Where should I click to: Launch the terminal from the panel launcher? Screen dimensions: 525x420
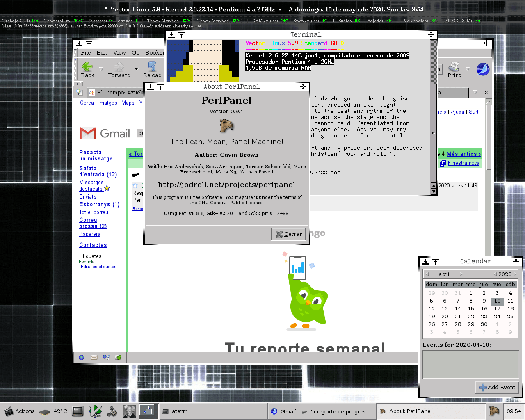78,411
